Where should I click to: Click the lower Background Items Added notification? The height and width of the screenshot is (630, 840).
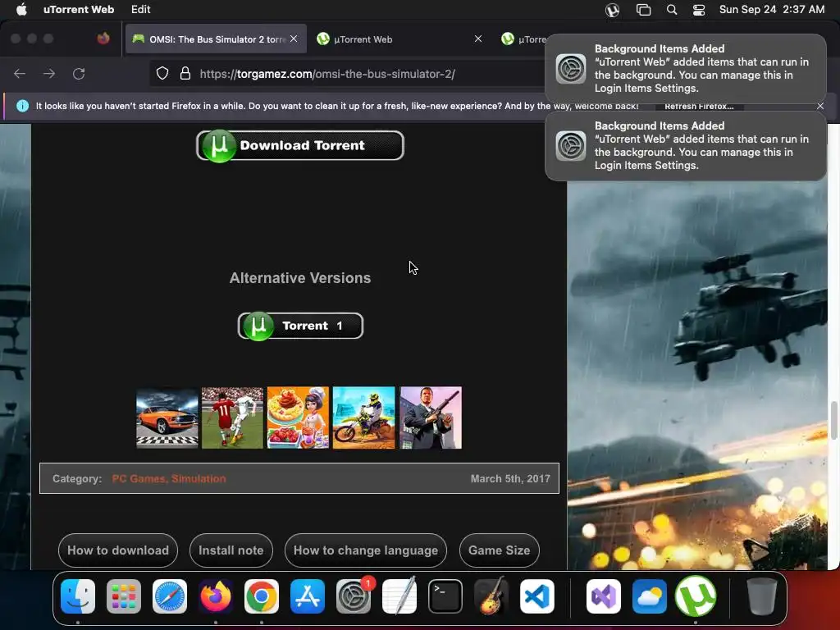click(x=686, y=146)
